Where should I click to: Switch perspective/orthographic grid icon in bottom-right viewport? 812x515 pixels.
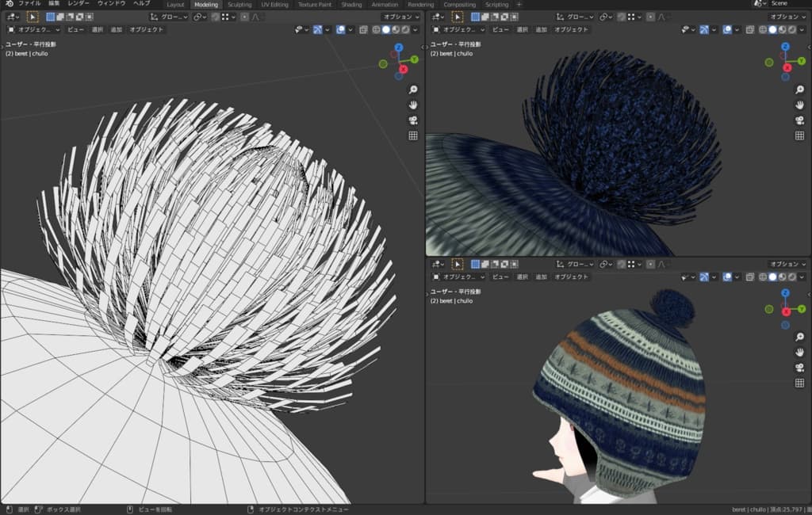coord(799,383)
